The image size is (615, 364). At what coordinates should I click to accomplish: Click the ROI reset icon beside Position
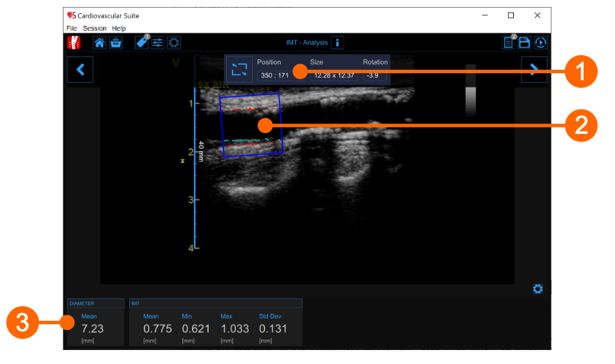point(240,69)
